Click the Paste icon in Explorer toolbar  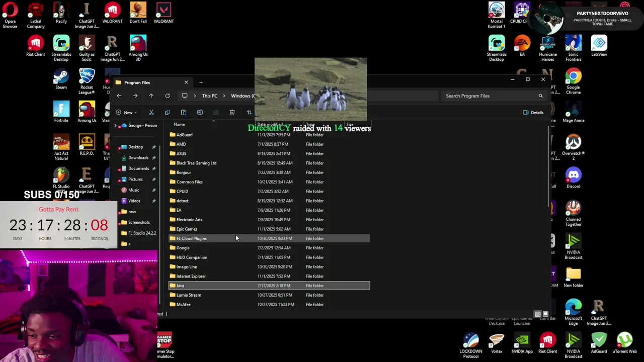tap(184, 113)
